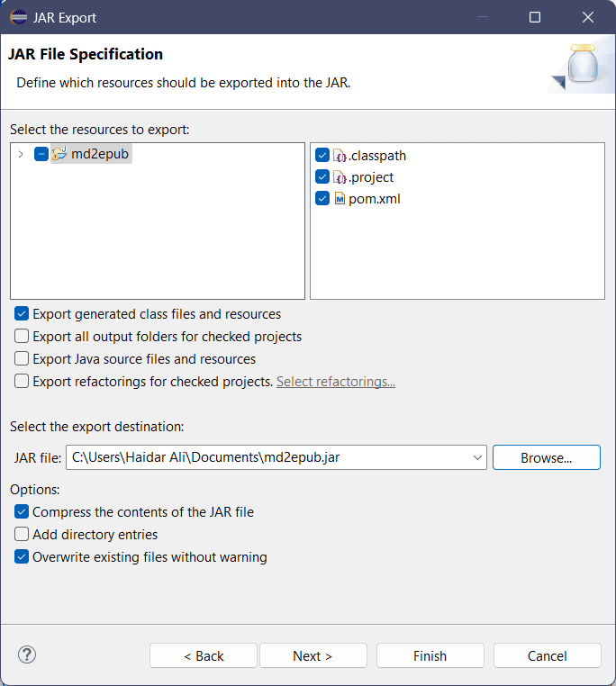The width and height of the screenshot is (616, 686).
Task: Open the help question mark icon
Action: [x=27, y=654]
